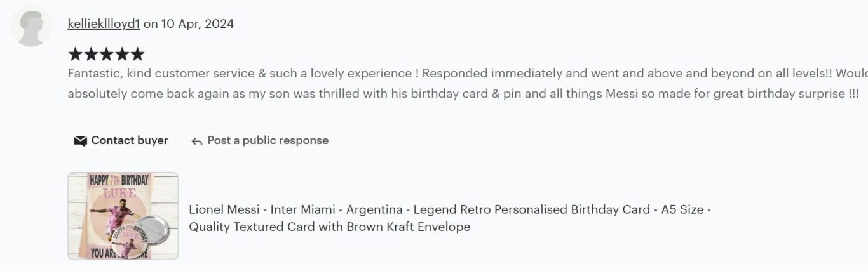This screenshot has height=271, width=868.
Task: Click the review date 10 Apr, 2024
Action: click(198, 24)
